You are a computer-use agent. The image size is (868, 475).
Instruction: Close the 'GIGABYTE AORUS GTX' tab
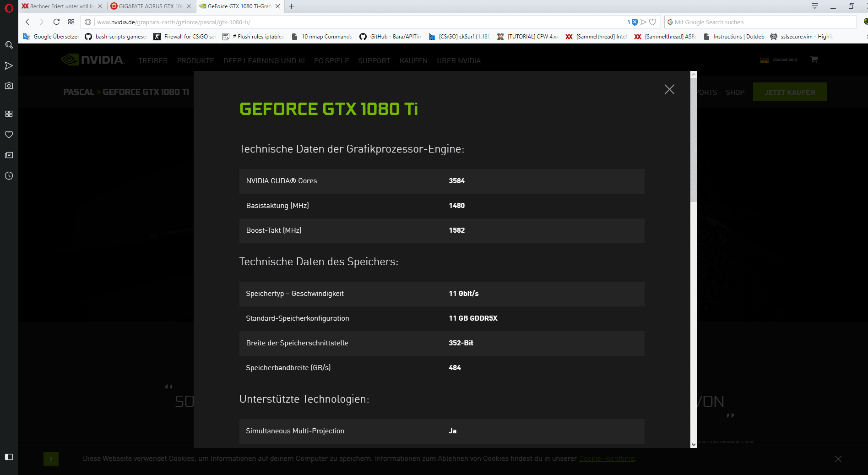coord(189,6)
